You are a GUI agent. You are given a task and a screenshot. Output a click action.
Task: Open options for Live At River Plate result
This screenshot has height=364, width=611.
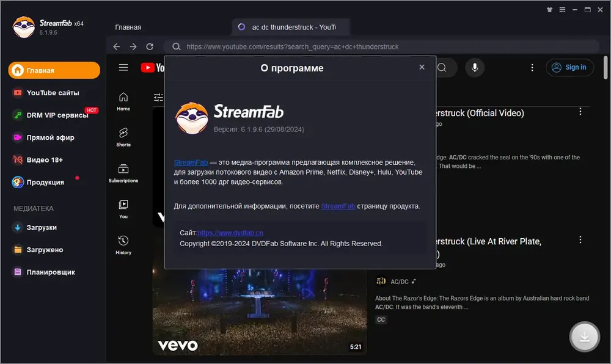coord(580,240)
